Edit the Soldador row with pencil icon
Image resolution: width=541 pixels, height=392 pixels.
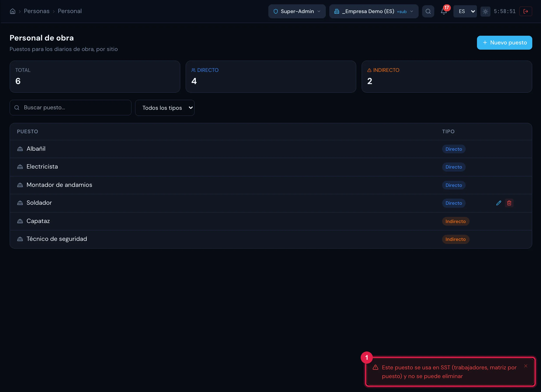click(499, 203)
